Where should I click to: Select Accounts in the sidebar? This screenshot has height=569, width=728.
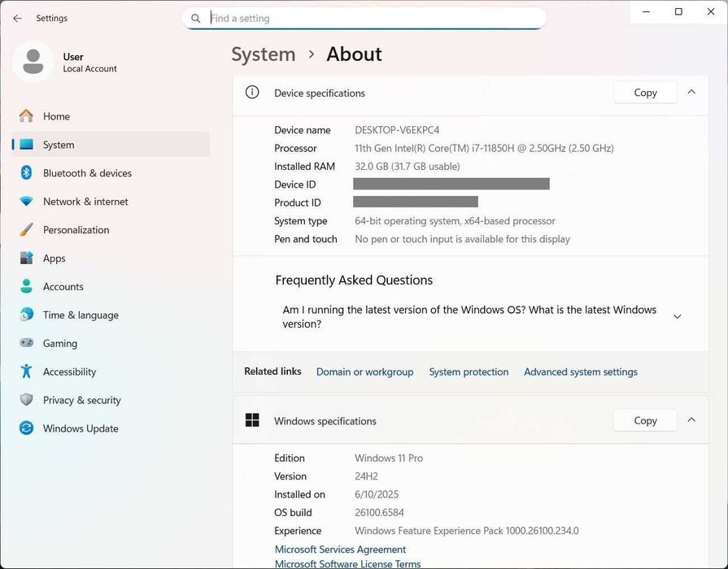click(x=111, y=286)
